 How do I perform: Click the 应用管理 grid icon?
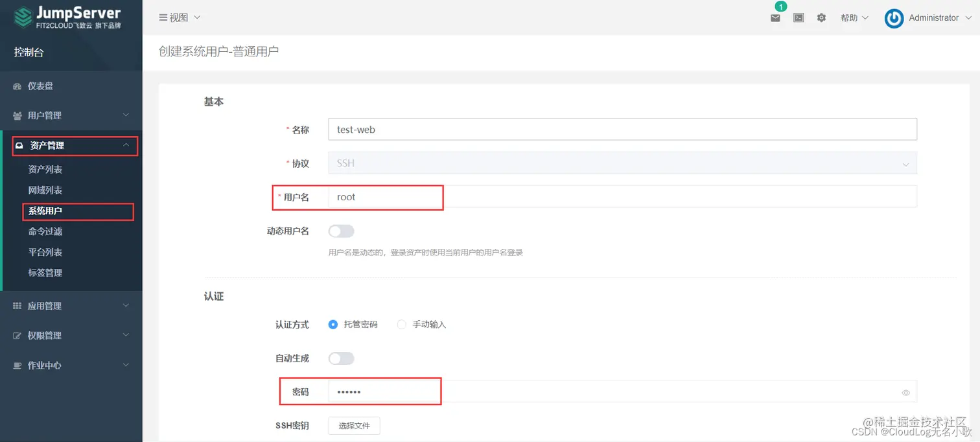(x=17, y=306)
